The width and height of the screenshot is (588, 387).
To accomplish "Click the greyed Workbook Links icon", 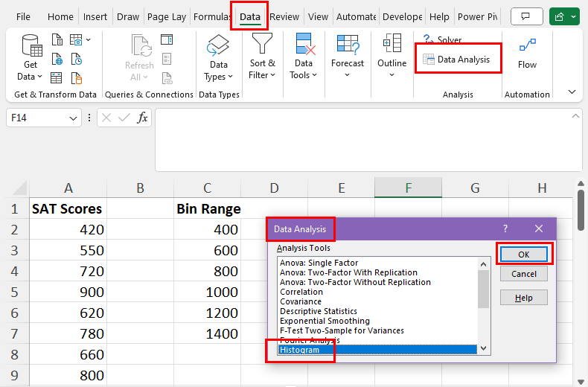I will pos(167,78).
